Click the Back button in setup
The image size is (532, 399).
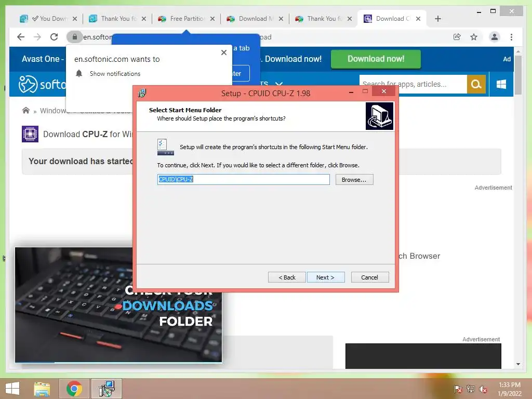(x=287, y=277)
